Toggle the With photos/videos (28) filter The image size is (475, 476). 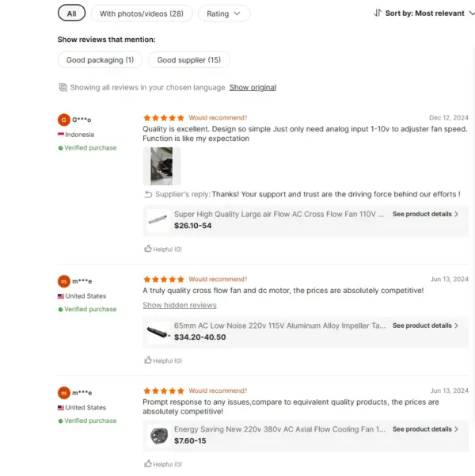(142, 13)
